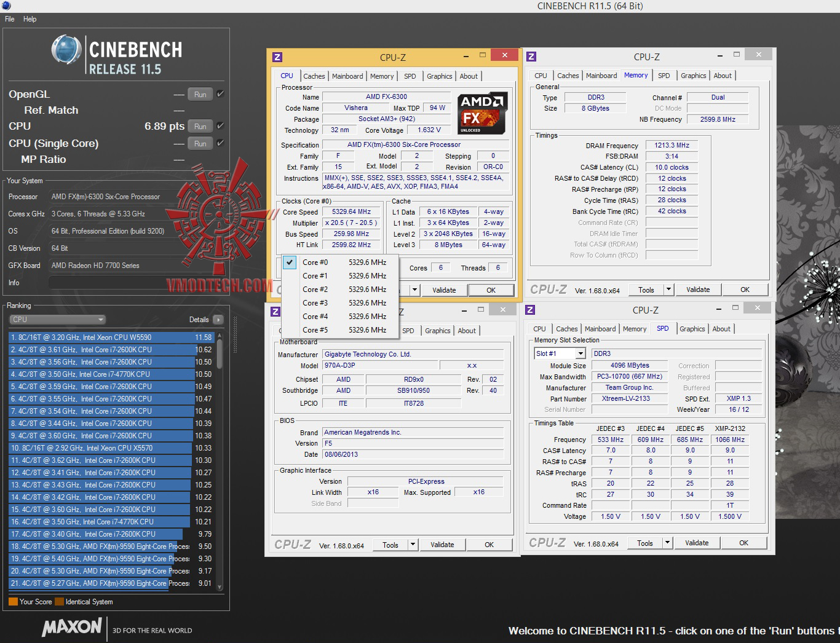Open the File menu in Cinebench
This screenshot has width=840, height=643.
coord(10,19)
